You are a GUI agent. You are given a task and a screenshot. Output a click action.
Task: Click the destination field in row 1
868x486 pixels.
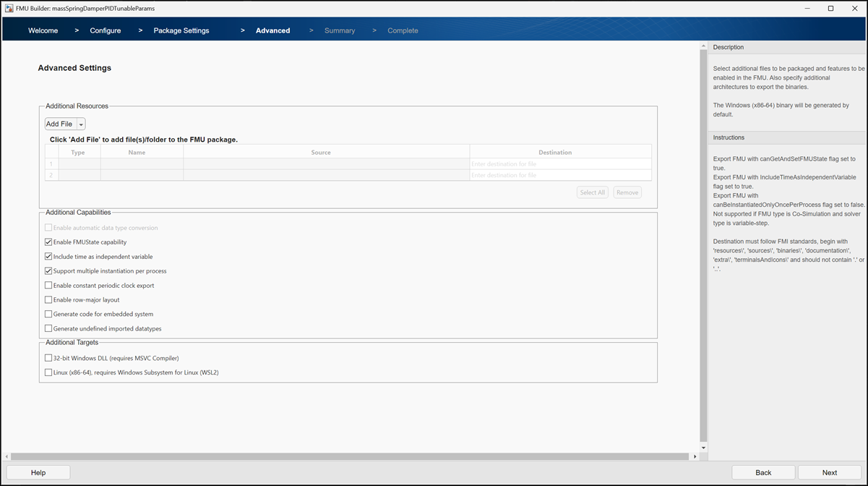click(x=560, y=163)
